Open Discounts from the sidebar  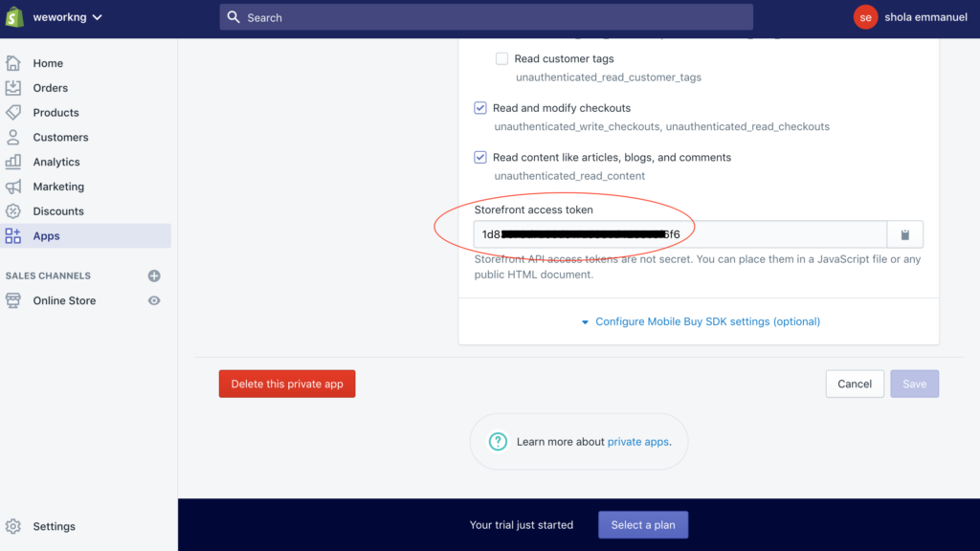tap(58, 211)
